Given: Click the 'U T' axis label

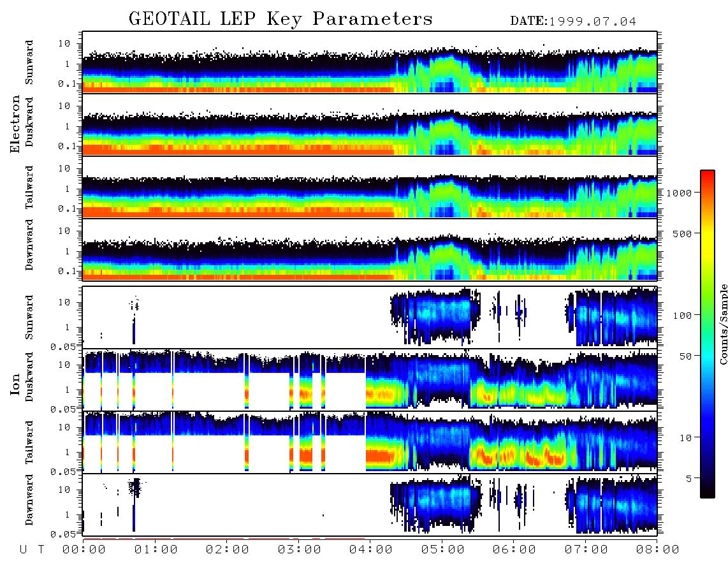Looking at the screenshot, I should tap(32, 550).
